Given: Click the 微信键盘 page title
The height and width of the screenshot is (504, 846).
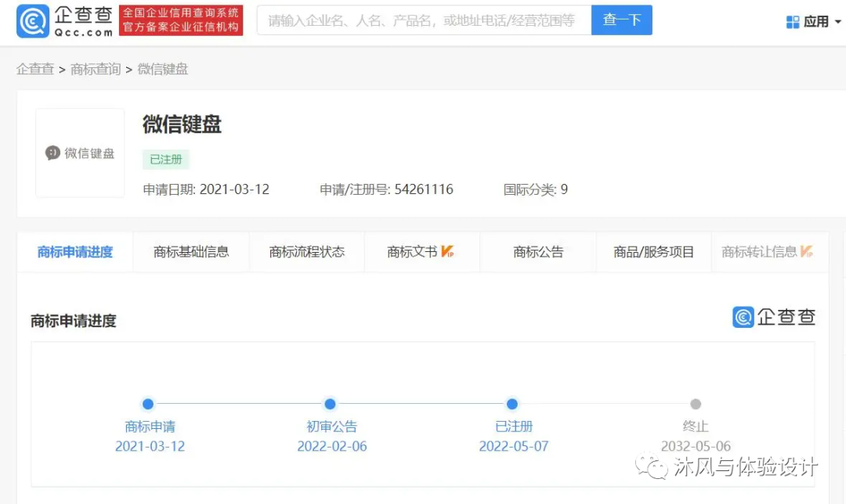Looking at the screenshot, I should tap(182, 124).
